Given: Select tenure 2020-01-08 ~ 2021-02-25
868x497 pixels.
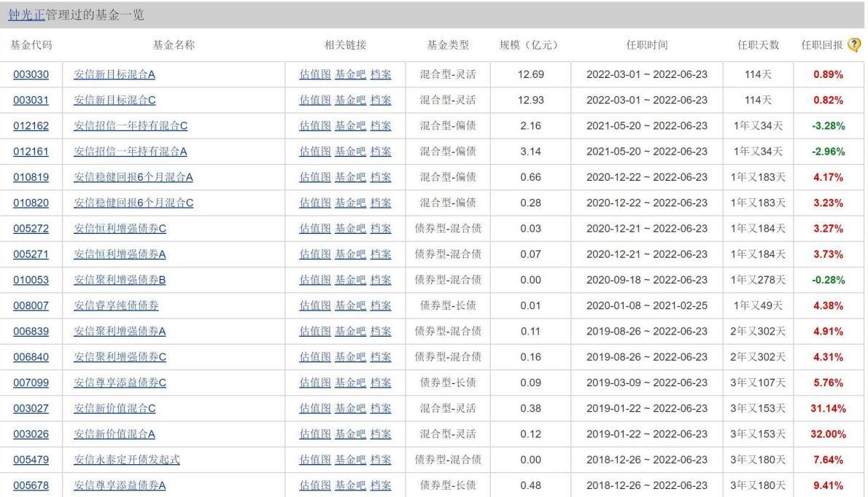Looking at the screenshot, I should tap(646, 306).
